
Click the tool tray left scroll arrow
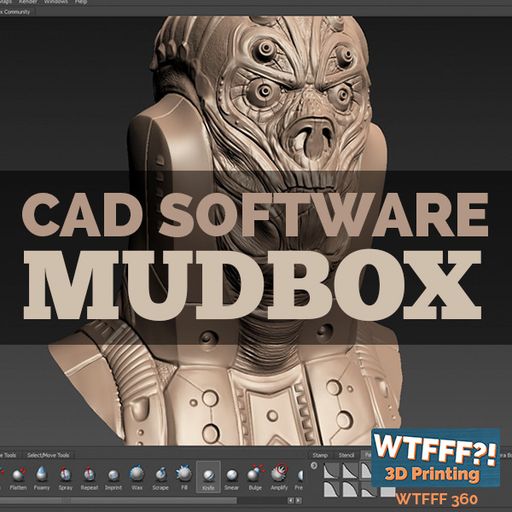(x=291, y=500)
